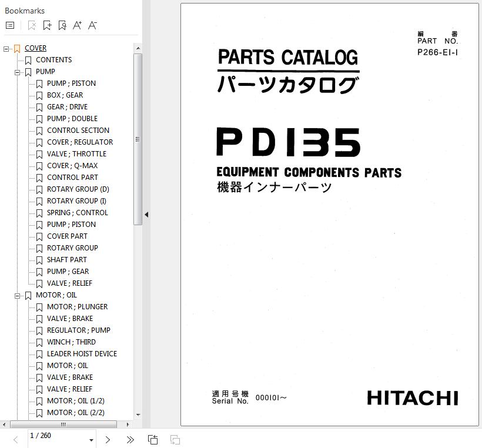
Task: Open the bookmarks options menu icon
Action: (x=10, y=25)
